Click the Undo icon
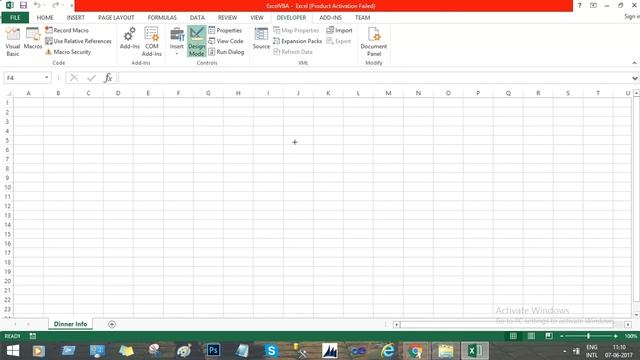The image size is (640, 360). [x=37, y=5]
